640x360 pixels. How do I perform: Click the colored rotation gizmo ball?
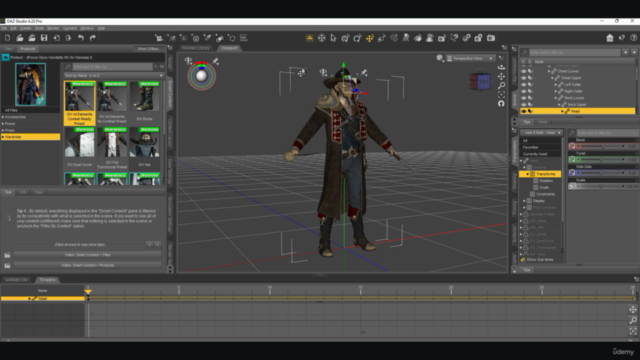(201, 76)
